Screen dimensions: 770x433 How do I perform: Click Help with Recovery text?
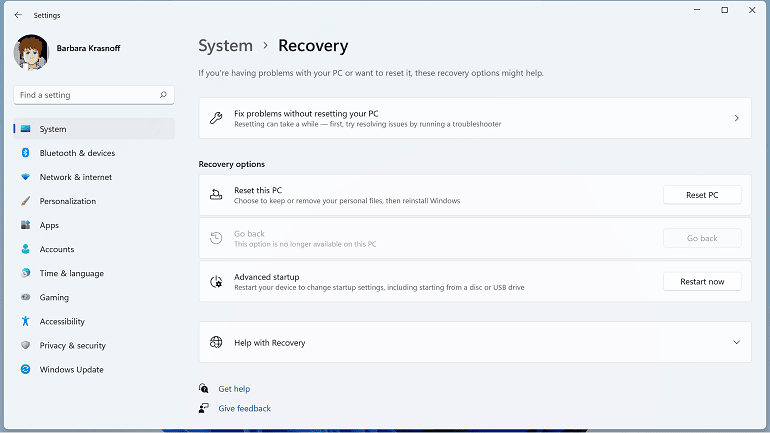tap(270, 343)
